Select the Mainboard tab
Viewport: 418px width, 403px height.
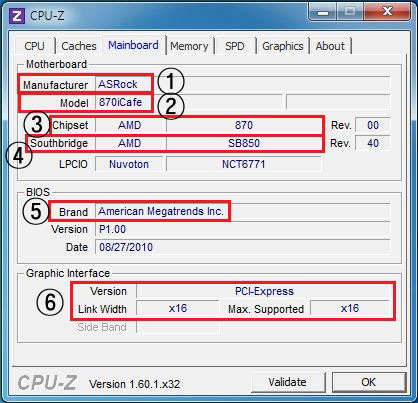133,45
